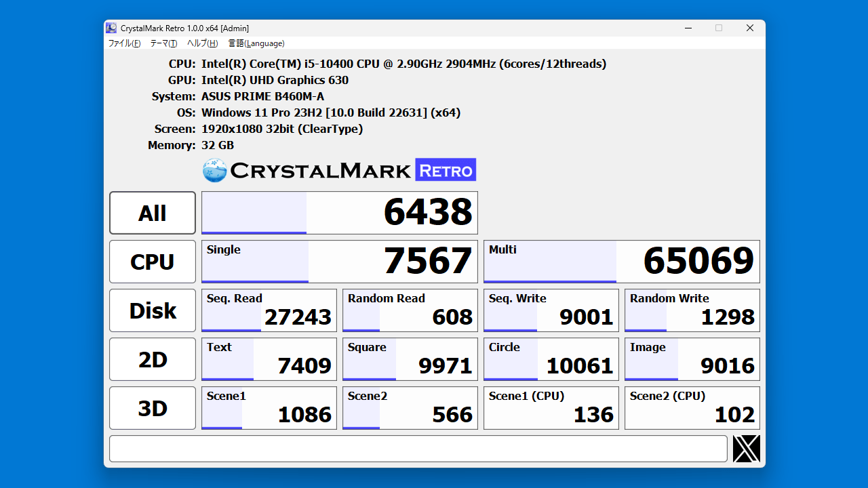
Task: Click the GPU text Intel(R) UHD Graphics 630
Action: coord(275,80)
